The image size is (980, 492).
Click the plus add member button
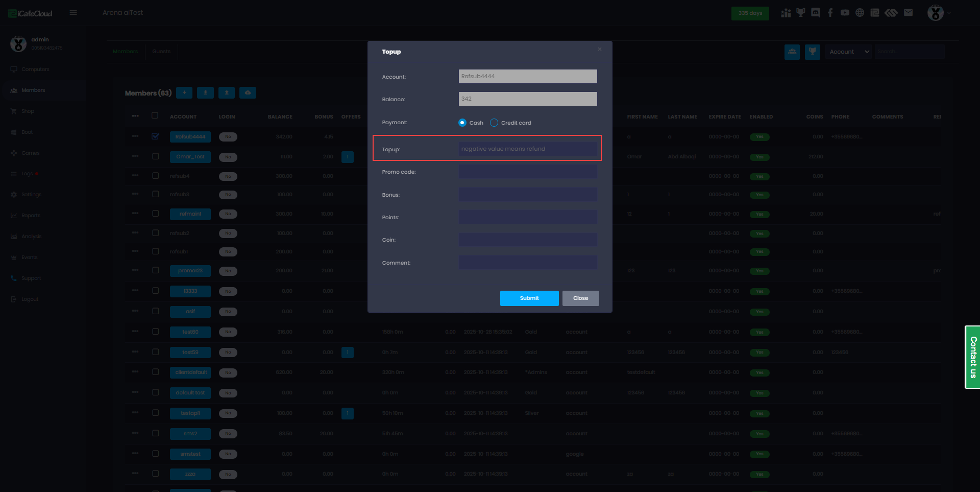[184, 92]
